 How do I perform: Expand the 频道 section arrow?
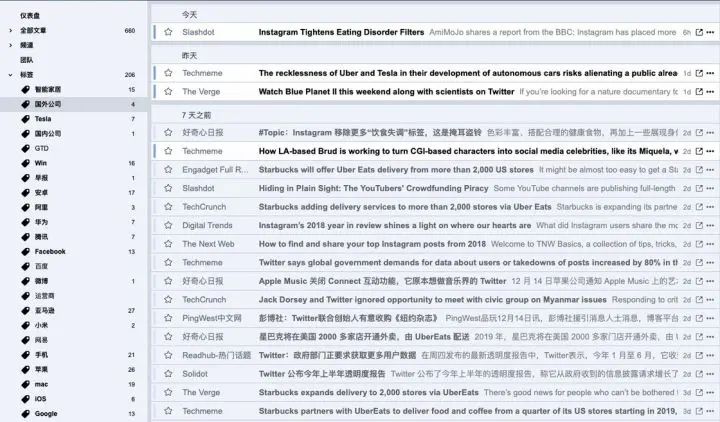11,45
